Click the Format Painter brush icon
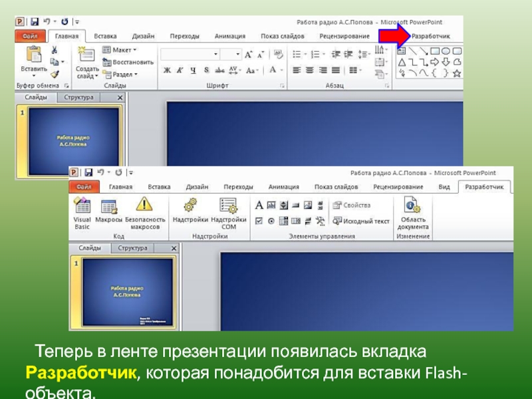The width and height of the screenshot is (532, 399). (55, 74)
